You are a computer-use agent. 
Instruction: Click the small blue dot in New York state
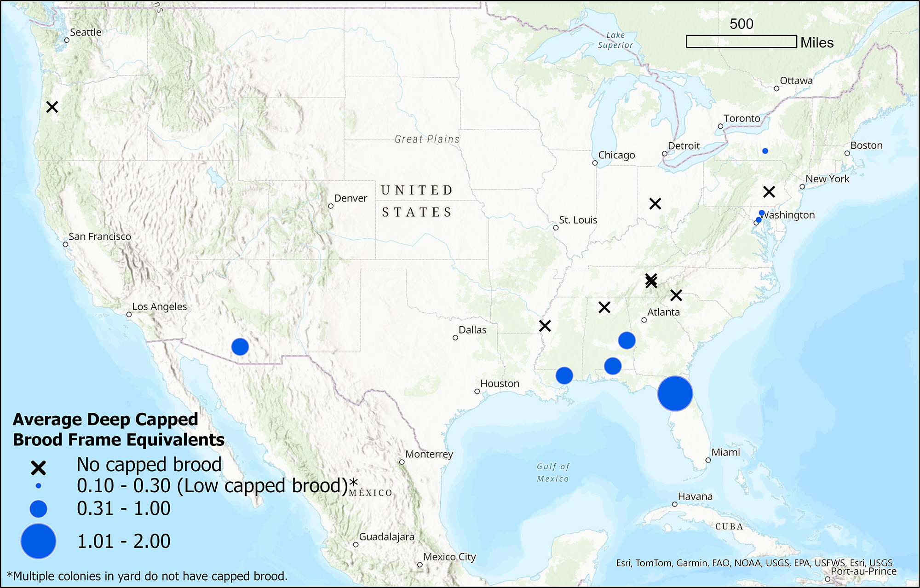pyautogui.click(x=765, y=151)
